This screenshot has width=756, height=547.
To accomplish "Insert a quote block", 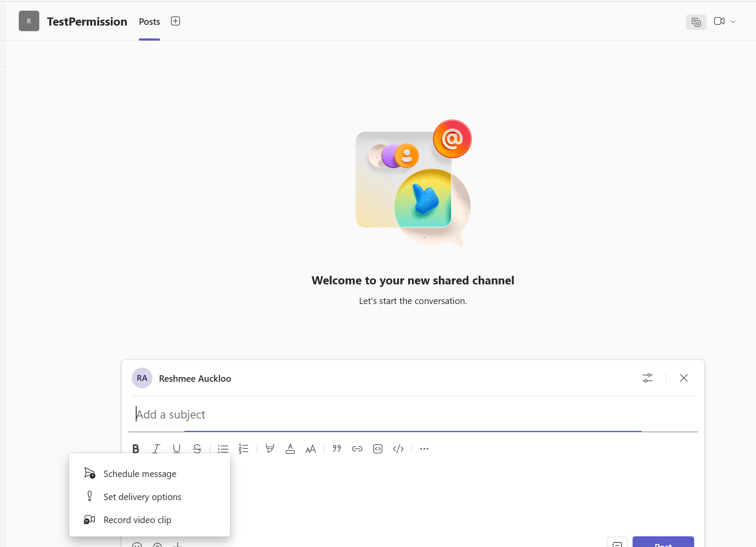I will (337, 449).
